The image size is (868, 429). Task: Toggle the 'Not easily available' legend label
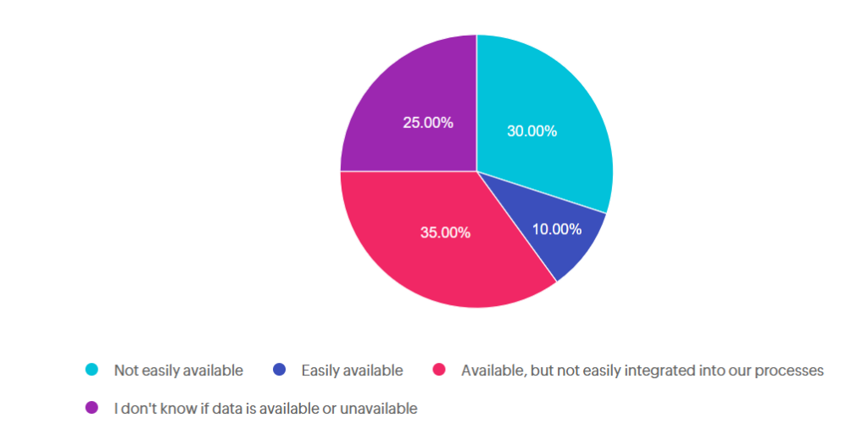tap(178, 370)
